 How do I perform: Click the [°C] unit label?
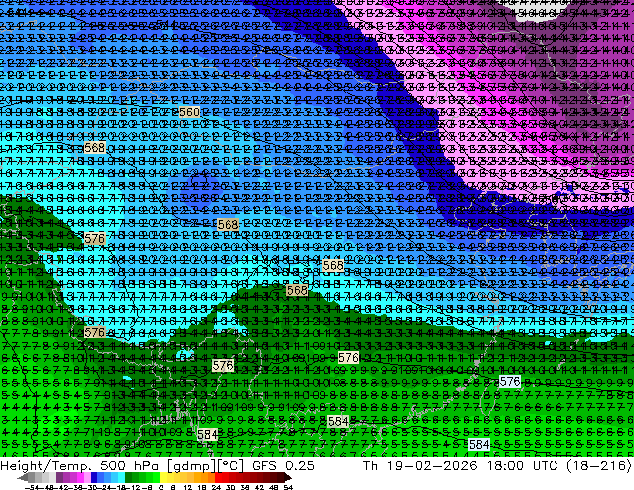231,465
